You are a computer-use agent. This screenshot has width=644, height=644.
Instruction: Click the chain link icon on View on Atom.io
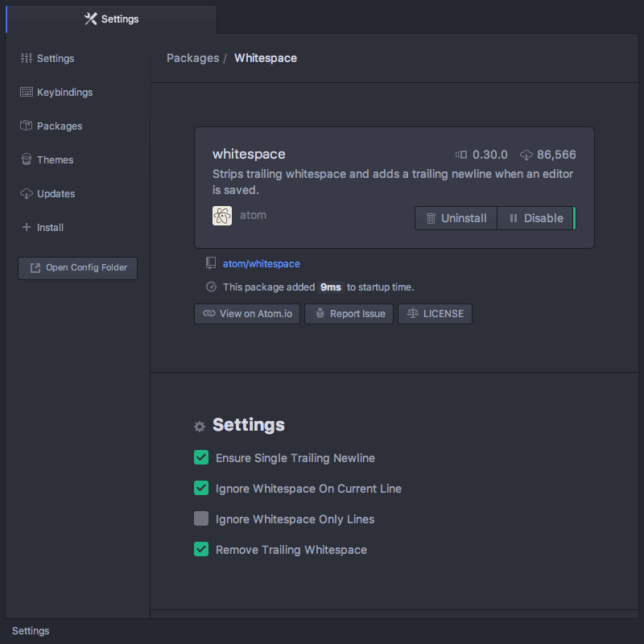click(209, 313)
